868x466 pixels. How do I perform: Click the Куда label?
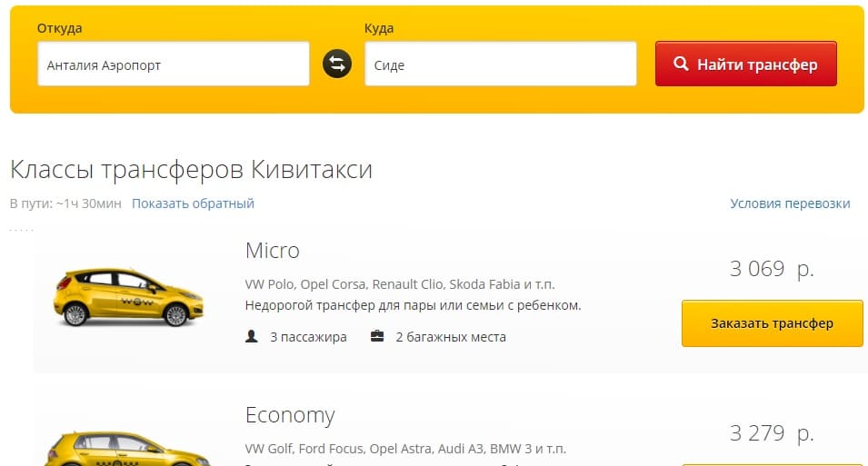pyautogui.click(x=379, y=28)
